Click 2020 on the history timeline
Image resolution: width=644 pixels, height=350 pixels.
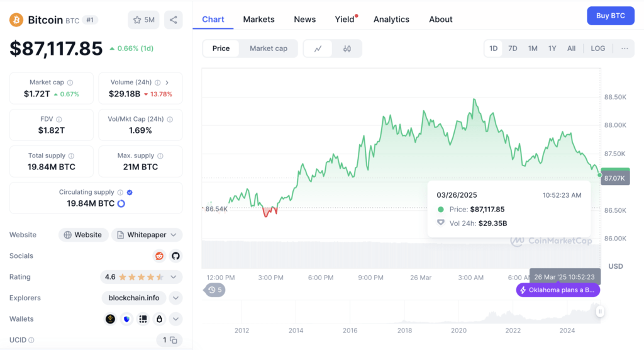click(458, 330)
